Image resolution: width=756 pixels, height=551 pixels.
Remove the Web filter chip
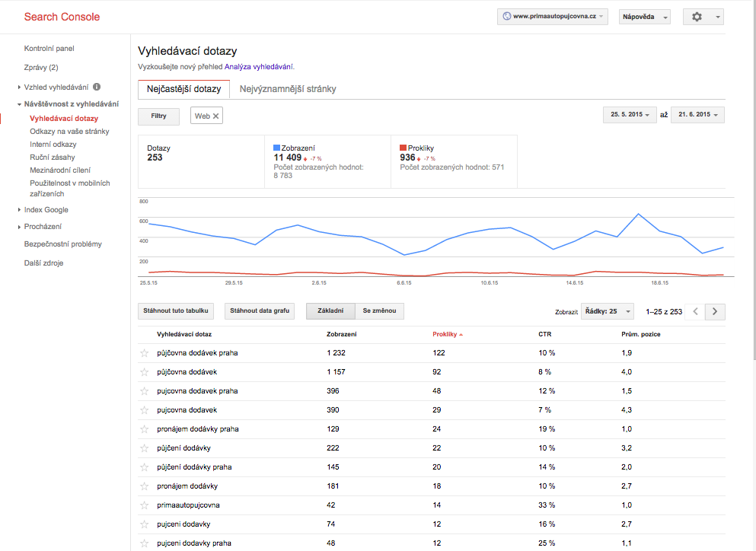coord(215,116)
